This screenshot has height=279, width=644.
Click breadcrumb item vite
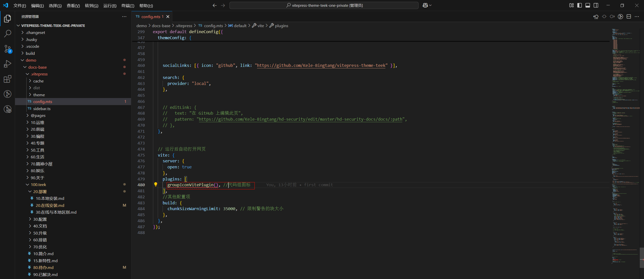tap(258, 26)
